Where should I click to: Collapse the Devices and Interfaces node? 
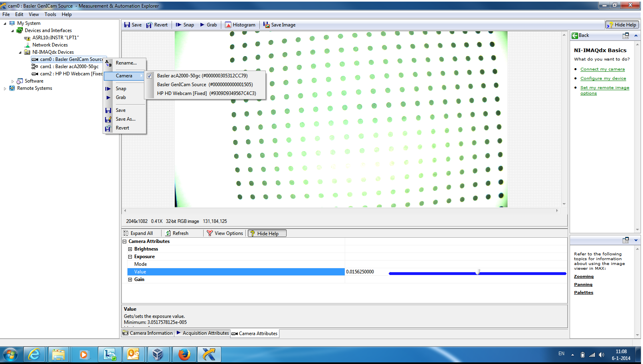click(x=12, y=30)
